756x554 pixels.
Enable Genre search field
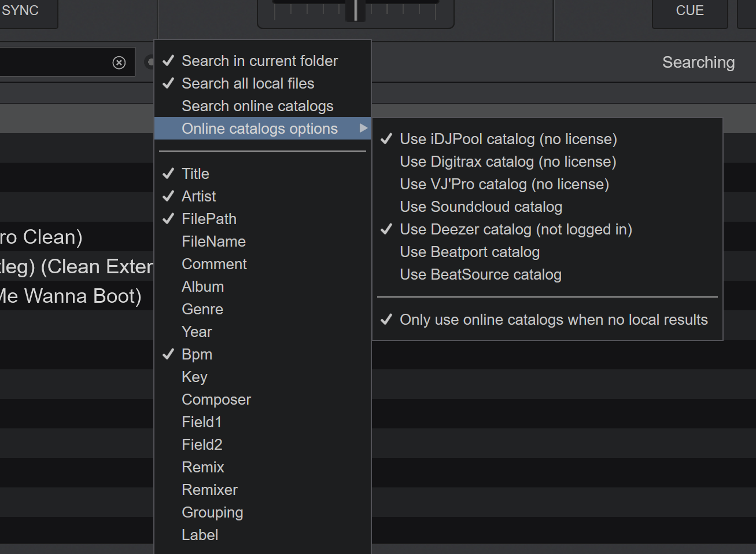pyautogui.click(x=263, y=309)
